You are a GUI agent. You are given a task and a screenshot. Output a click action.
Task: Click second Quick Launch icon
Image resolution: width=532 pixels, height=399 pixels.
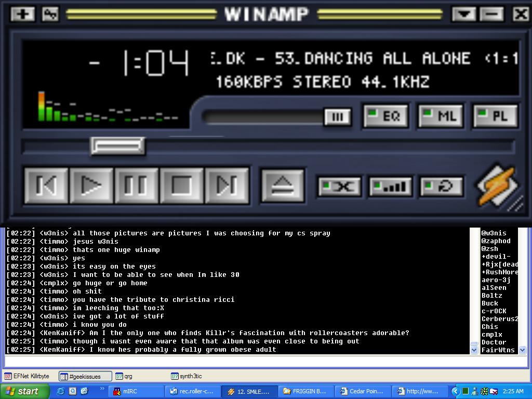click(72, 391)
